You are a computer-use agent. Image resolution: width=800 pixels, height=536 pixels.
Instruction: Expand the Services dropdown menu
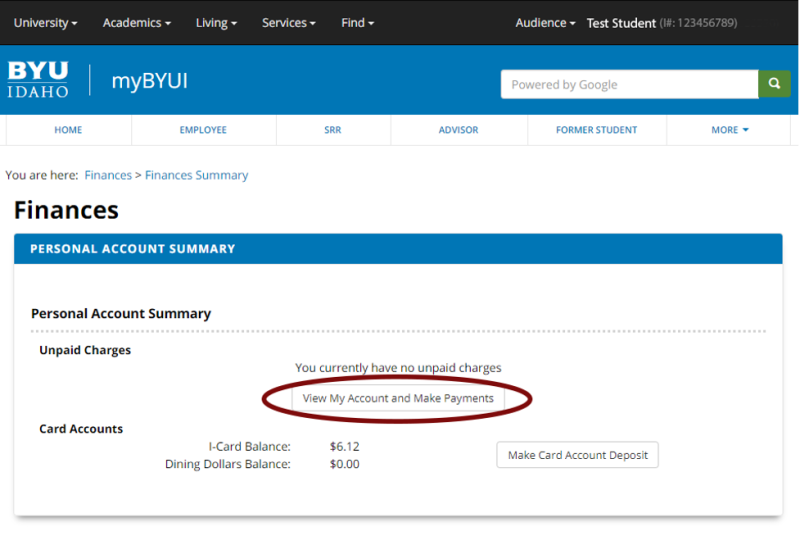[x=288, y=22]
